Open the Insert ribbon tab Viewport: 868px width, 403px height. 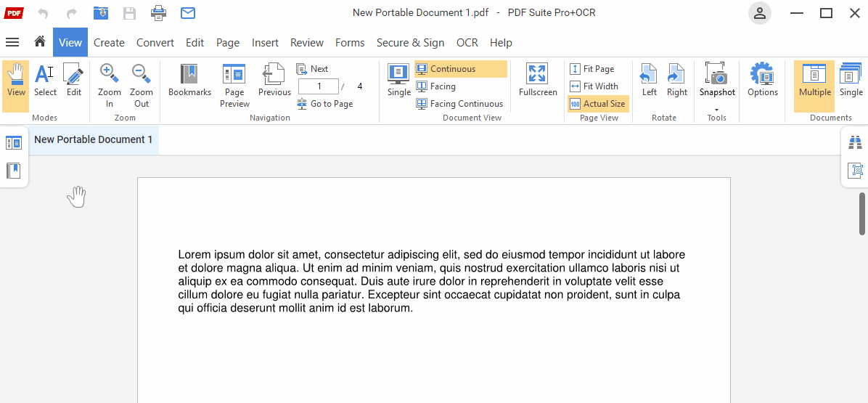[x=265, y=43]
